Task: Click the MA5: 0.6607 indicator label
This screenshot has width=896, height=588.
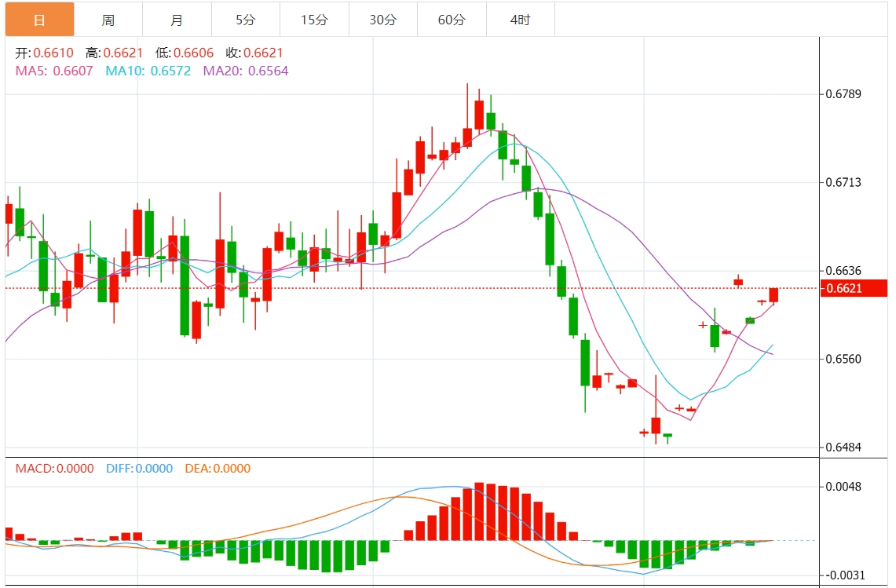Action: pyautogui.click(x=54, y=71)
